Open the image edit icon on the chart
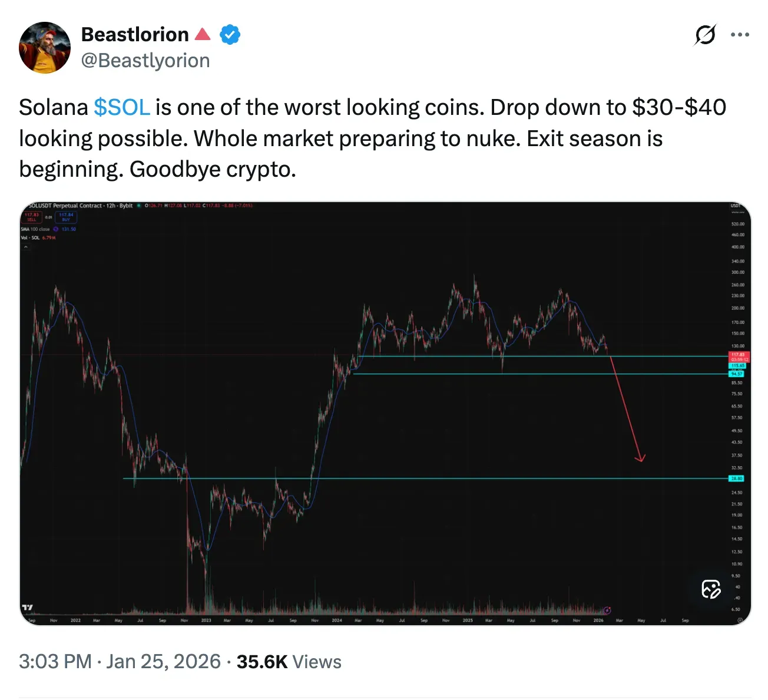Image resolution: width=768 pixels, height=700 pixels. (711, 589)
